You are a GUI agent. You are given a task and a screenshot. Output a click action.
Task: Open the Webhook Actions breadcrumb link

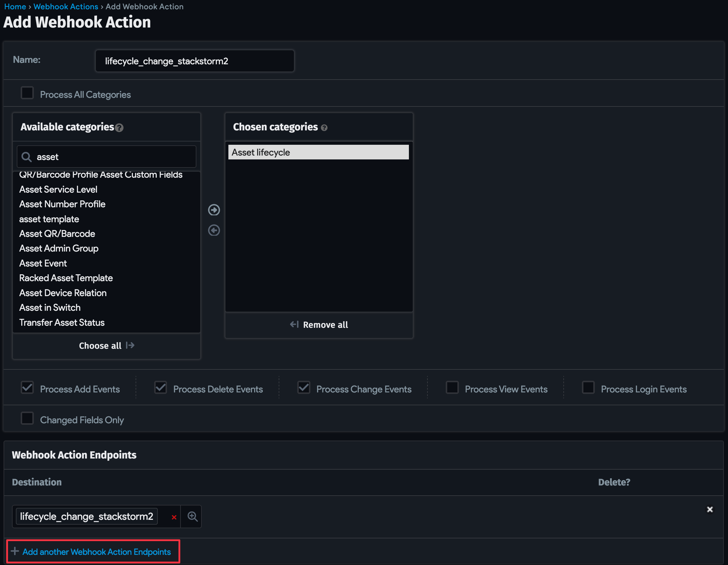(65, 6)
